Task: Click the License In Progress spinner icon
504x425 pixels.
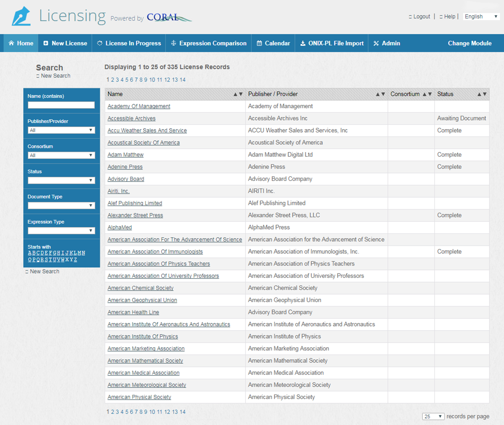Action: 100,43
